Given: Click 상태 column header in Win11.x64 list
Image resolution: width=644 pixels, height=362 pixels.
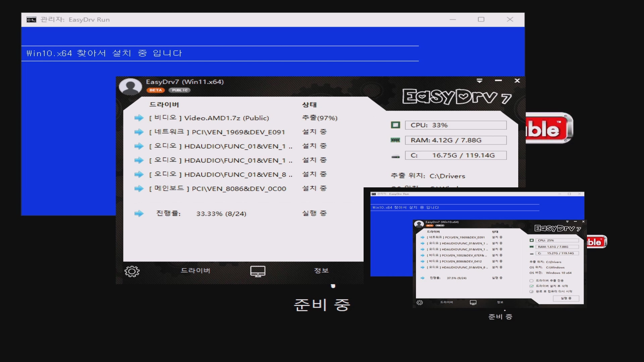Looking at the screenshot, I should point(309,105).
